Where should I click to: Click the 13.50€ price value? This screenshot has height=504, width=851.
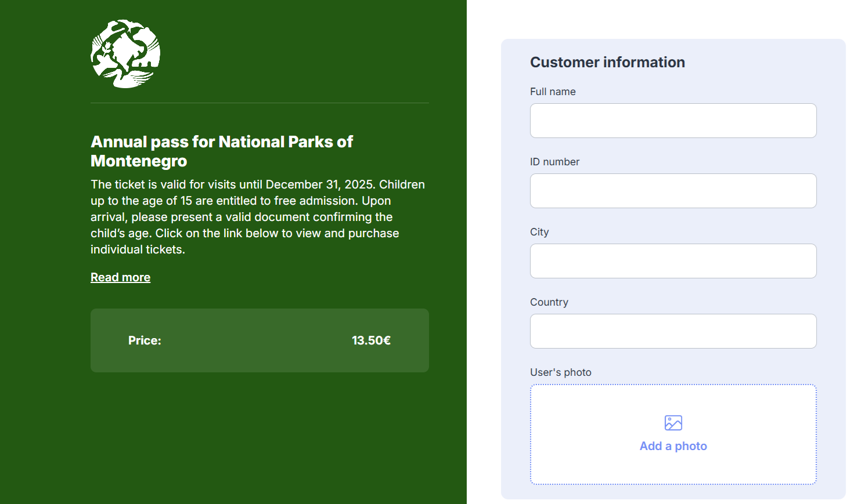[371, 340]
